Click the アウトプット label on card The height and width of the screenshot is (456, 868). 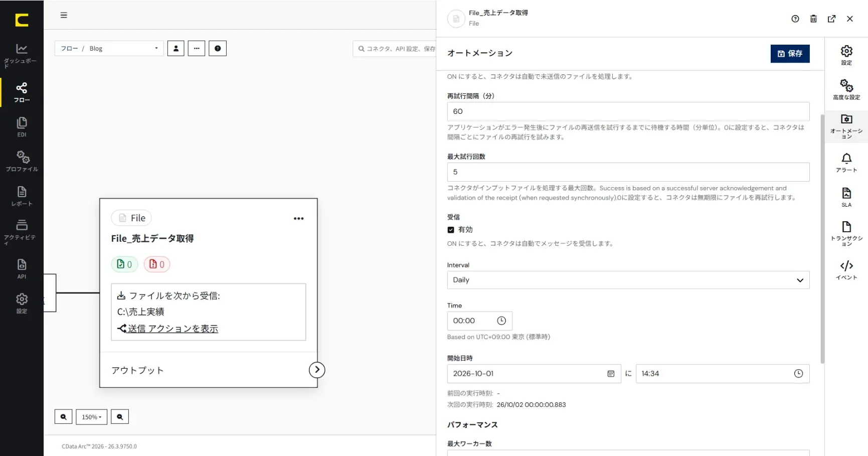[137, 370]
